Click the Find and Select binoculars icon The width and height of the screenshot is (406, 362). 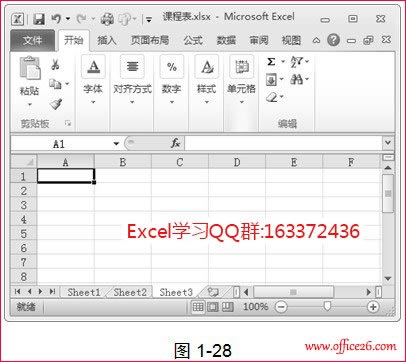296,79
